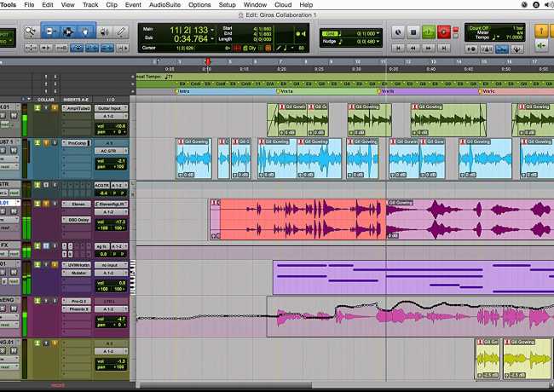The height and width of the screenshot is (392, 554).
Task: Open the ProComp insert plugin
Action: click(x=78, y=143)
